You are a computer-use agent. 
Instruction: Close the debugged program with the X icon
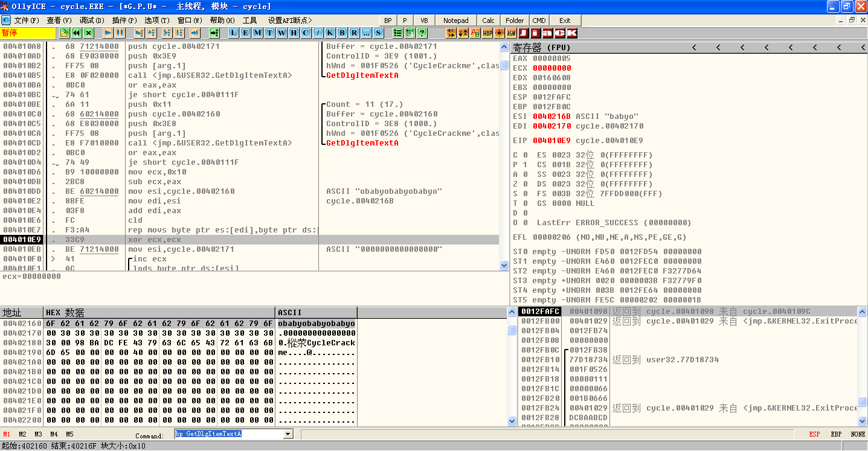point(89,33)
